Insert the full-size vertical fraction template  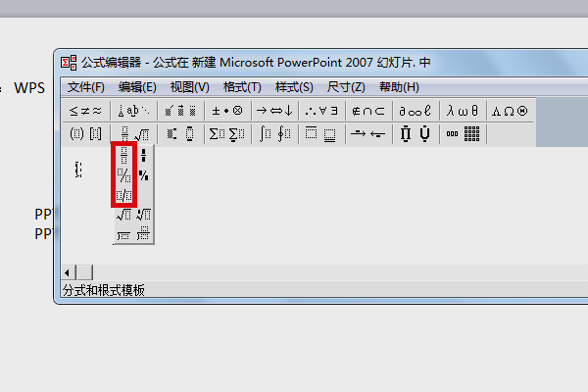click(x=124, y=155)
